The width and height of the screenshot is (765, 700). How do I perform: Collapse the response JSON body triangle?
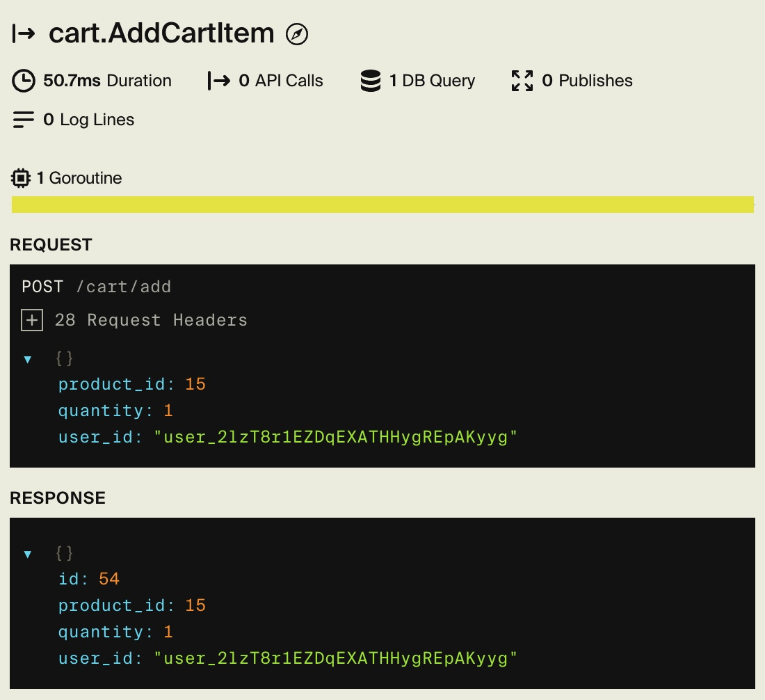(28, 554)
